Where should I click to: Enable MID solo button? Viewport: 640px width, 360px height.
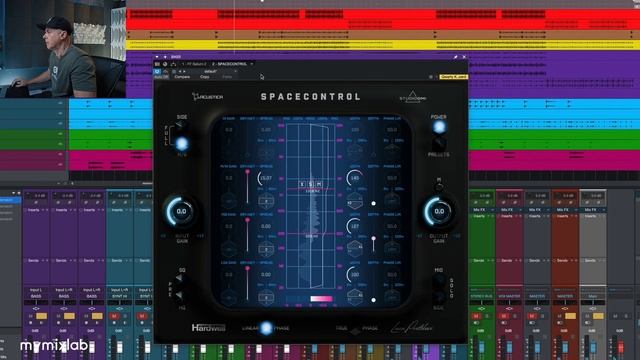click(439, 280)
